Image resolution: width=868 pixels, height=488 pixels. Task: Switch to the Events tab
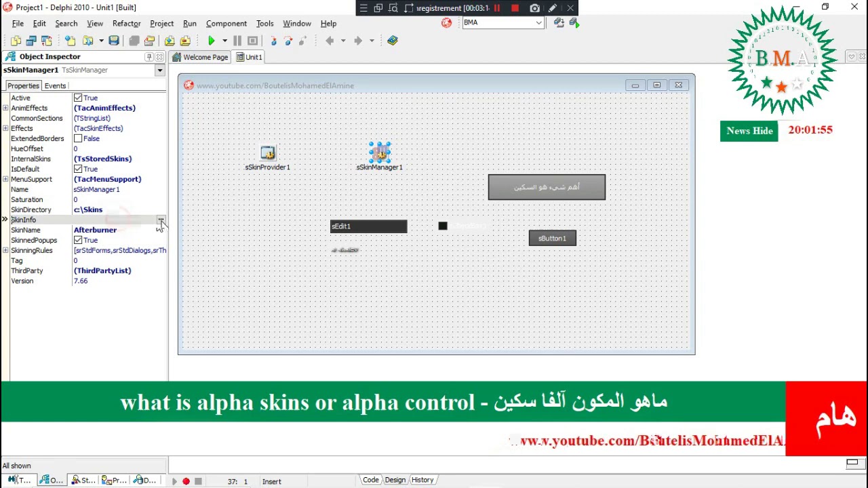click(55, 85)
